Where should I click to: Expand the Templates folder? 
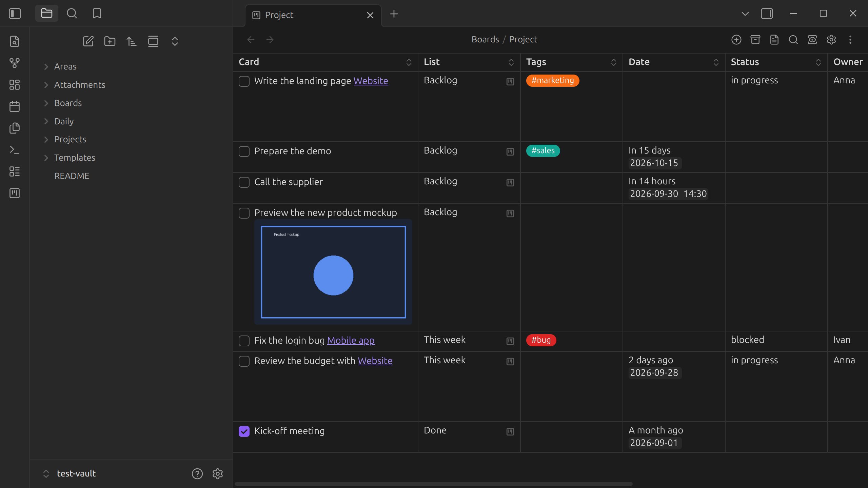point(46,158)
